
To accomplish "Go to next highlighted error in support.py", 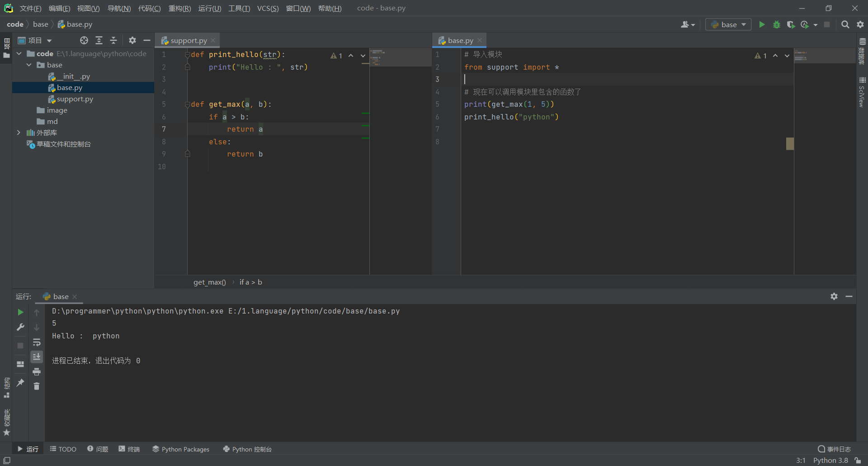I will [x=363, y=56].
